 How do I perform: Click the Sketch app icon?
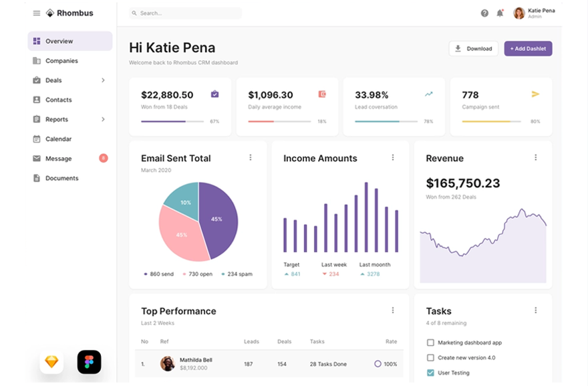[x=51, y=362]
